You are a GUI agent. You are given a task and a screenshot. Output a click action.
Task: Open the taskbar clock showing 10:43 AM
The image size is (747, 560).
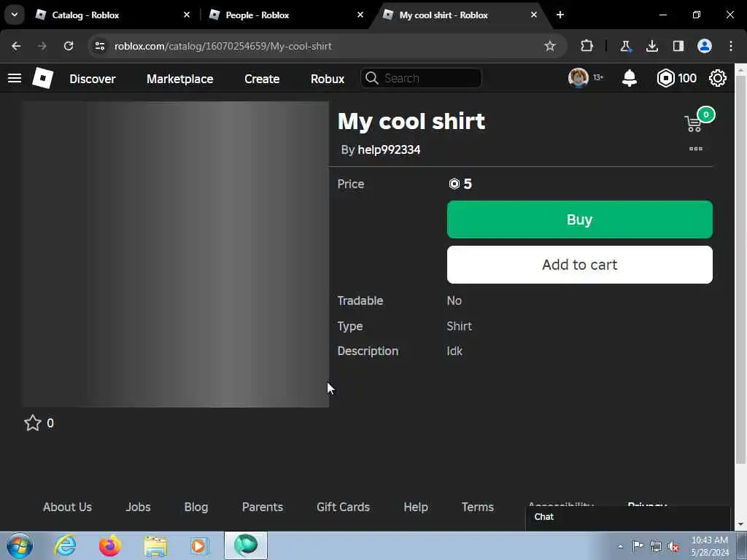pos(709,546)
